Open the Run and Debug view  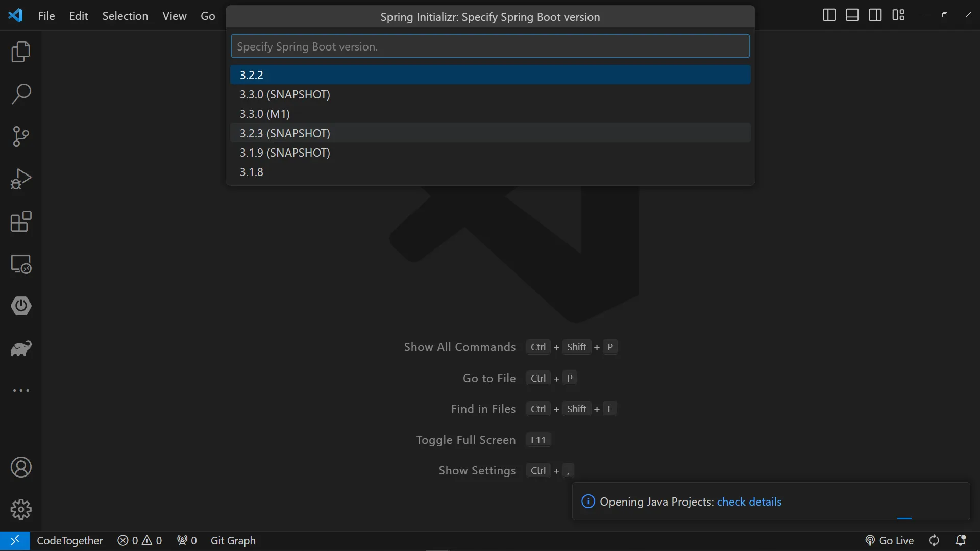tap(21, 179)
